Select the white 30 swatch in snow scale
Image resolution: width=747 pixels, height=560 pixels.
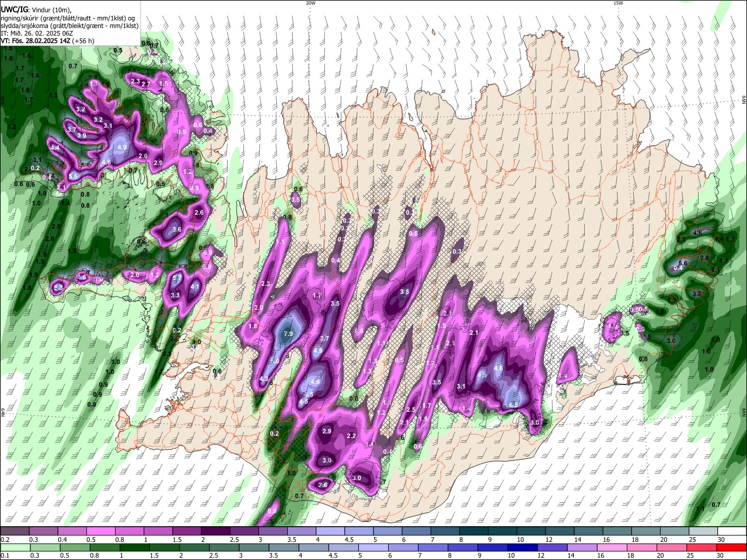pos(731,531)
